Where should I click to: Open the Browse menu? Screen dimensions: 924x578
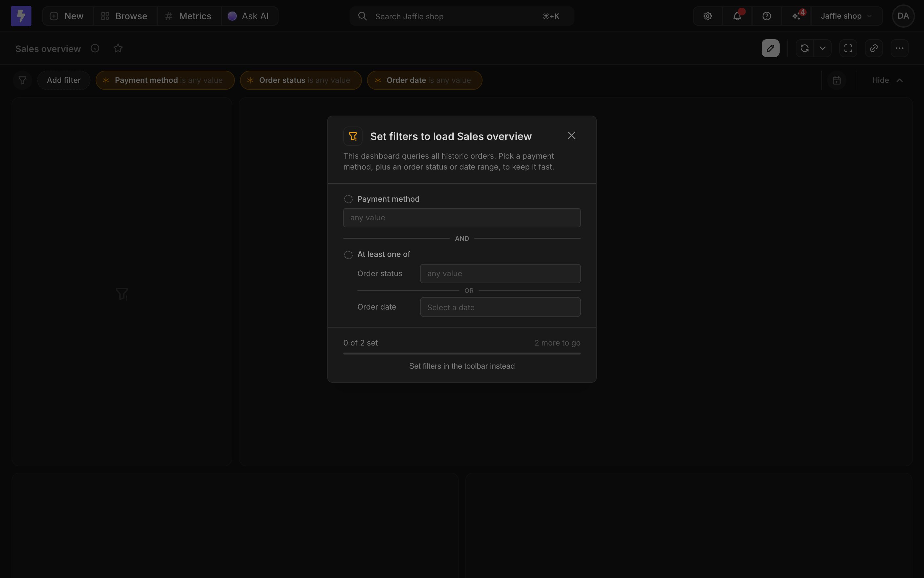[x=125, y=16]
